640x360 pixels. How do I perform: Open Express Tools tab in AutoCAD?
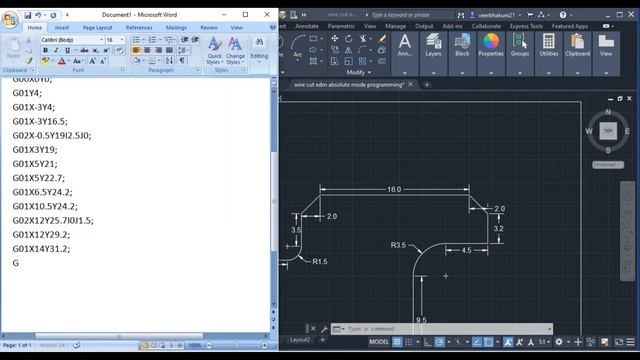(526, 26)
